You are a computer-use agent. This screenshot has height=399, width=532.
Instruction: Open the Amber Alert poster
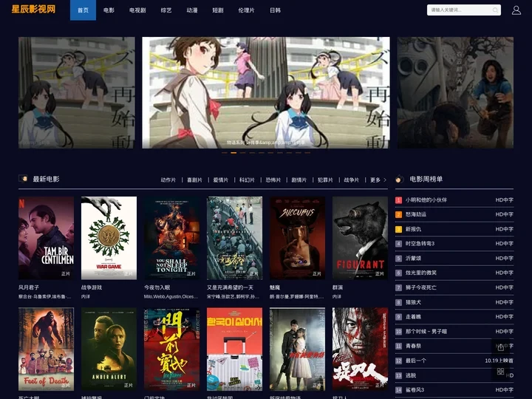[x=109, y=349]
